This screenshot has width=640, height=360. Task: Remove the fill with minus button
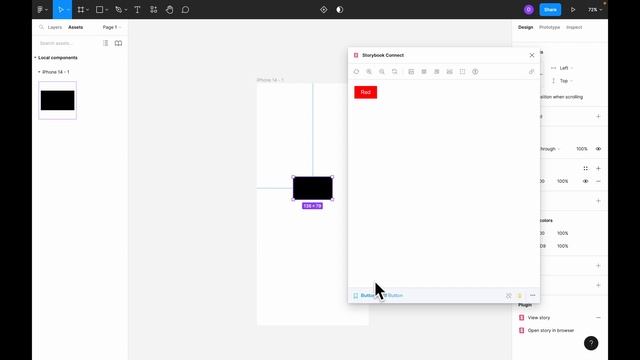click(x=598, y=181)
